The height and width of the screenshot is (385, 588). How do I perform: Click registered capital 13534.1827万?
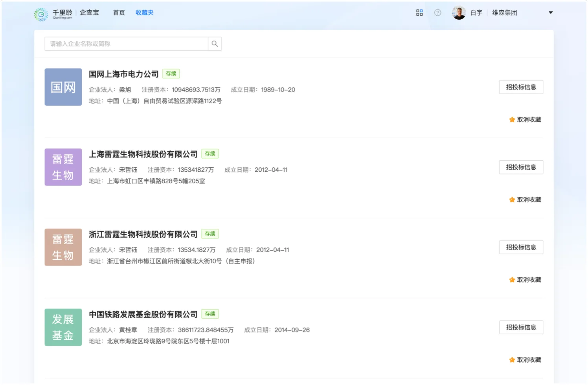(x=197, y=250)
